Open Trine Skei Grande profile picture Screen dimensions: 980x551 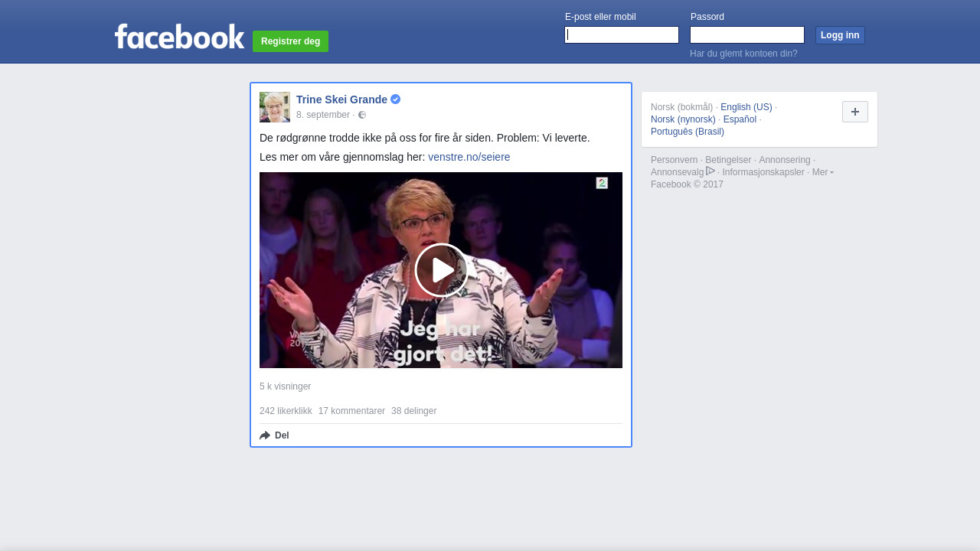pos(275,107)
